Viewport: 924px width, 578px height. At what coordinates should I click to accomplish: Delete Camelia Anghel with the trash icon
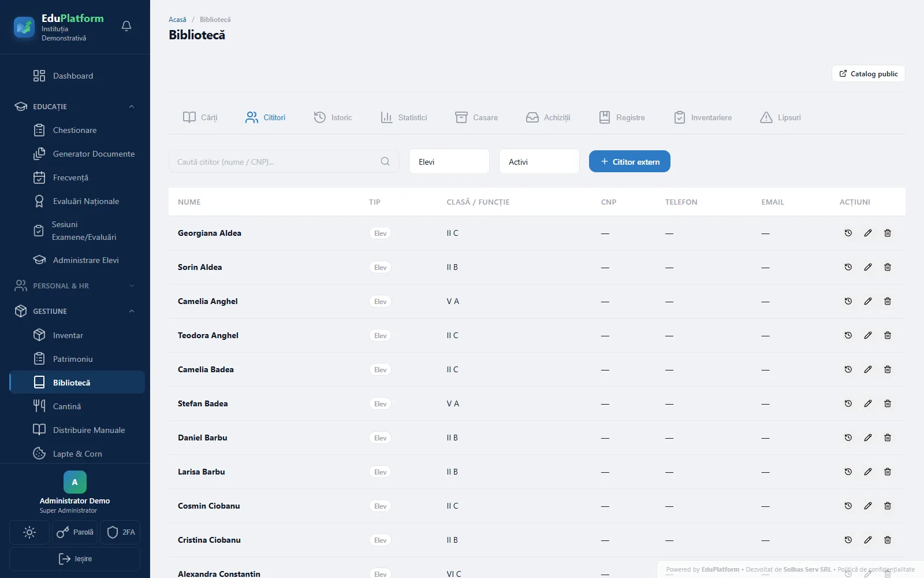[888, 301]
